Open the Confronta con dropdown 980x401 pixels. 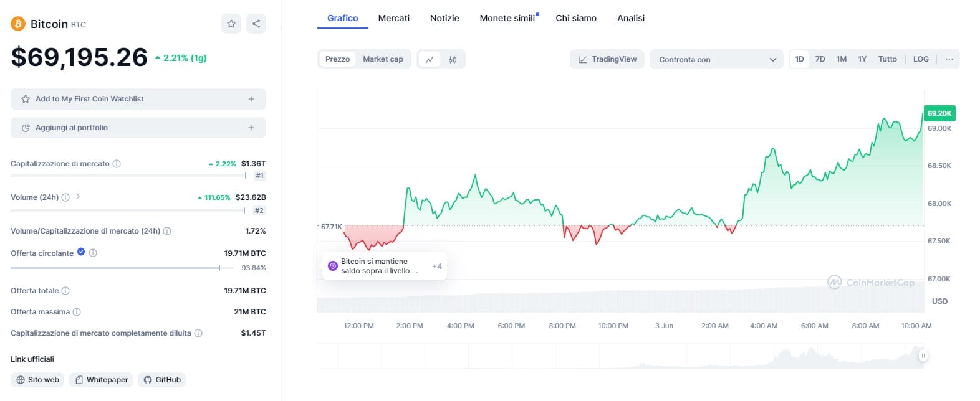click(716, 60)
